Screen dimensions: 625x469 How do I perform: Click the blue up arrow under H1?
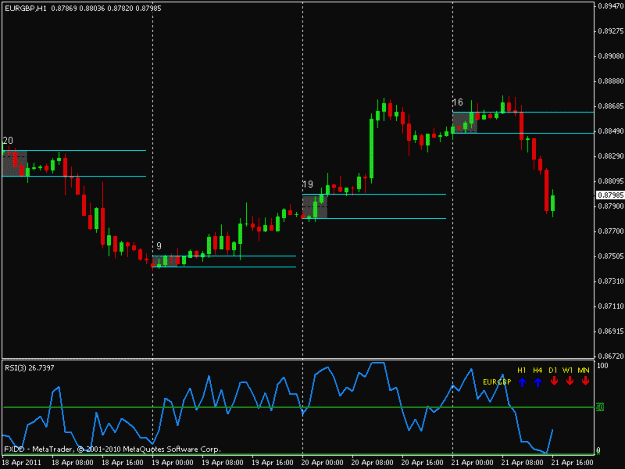tap(522, 383)
